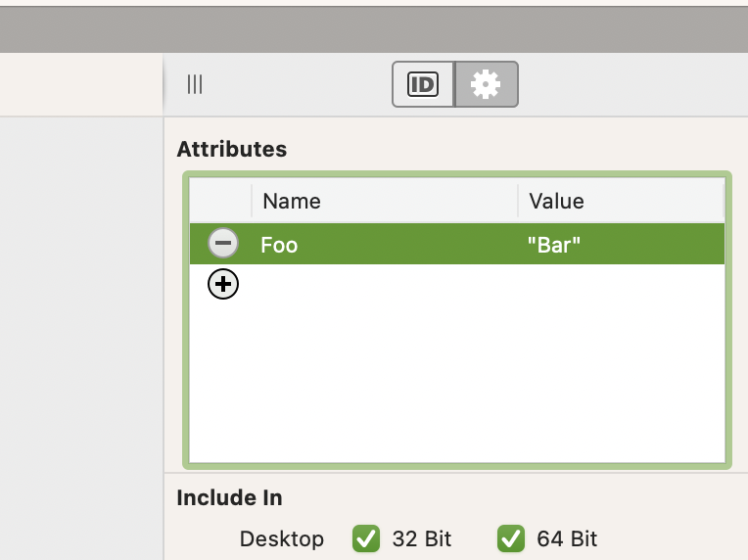Uncheck the Desktop 64 Bit checkbox
Image resolution: width=748 pixels, height=560 pixels.
click(x=510, y=538)
